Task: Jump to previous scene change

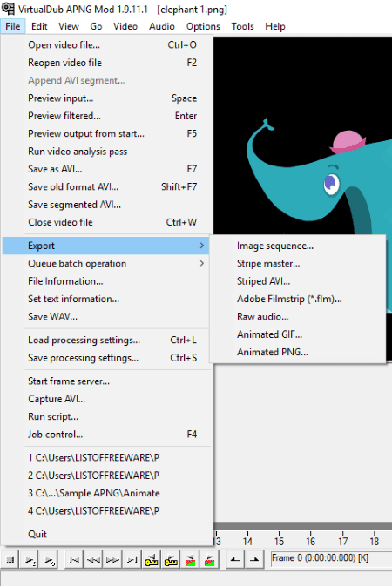Action: 190,560
